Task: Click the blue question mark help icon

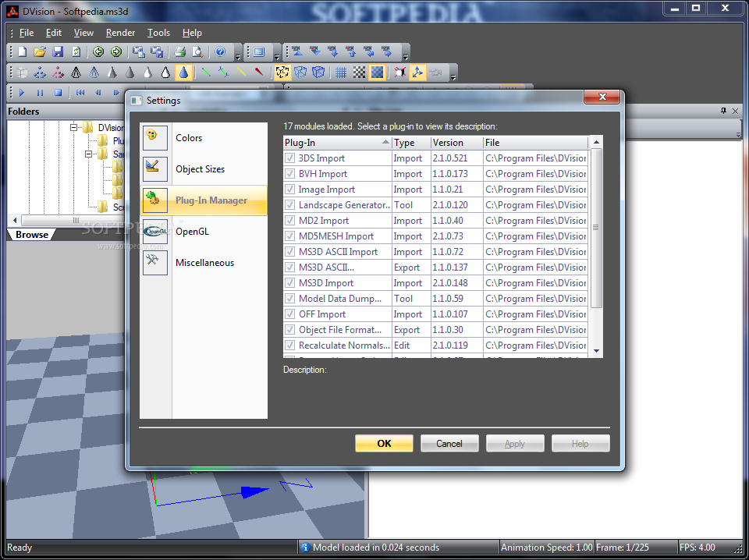Action: point(220,51)
